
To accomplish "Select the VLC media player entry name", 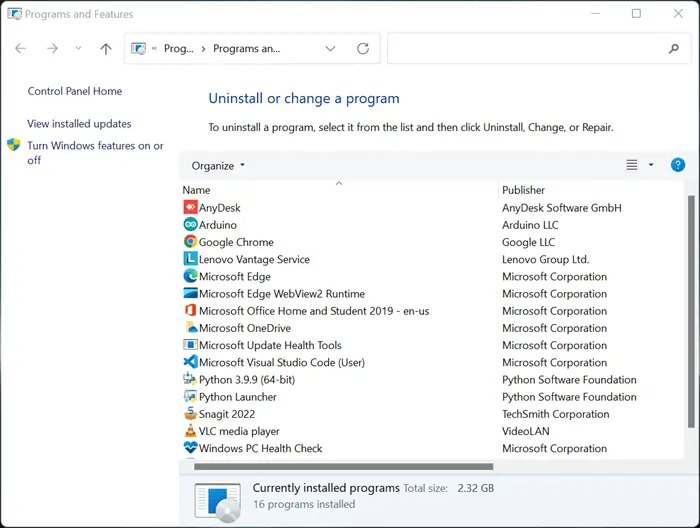I will point(239,431).
